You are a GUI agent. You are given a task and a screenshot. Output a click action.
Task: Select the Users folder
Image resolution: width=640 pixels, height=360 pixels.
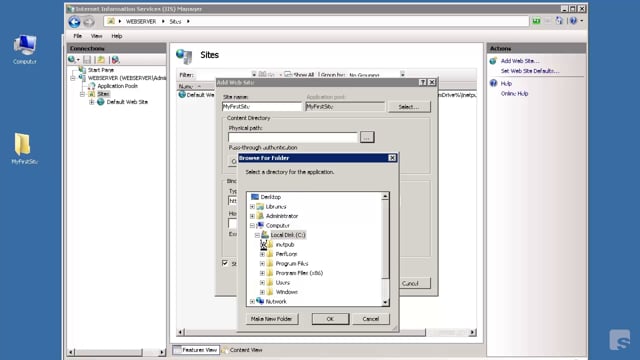pos(283,282)
